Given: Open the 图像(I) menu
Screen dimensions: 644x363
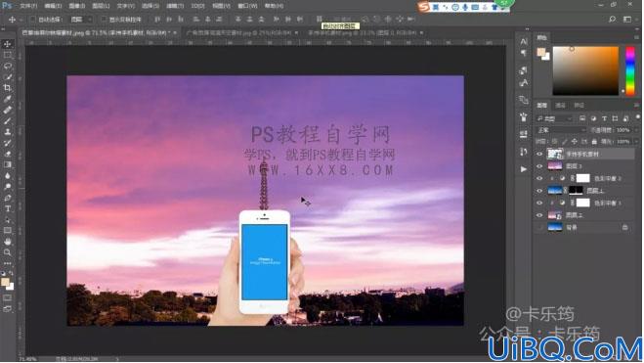Looking at the screenshot, I should point(76,6).
